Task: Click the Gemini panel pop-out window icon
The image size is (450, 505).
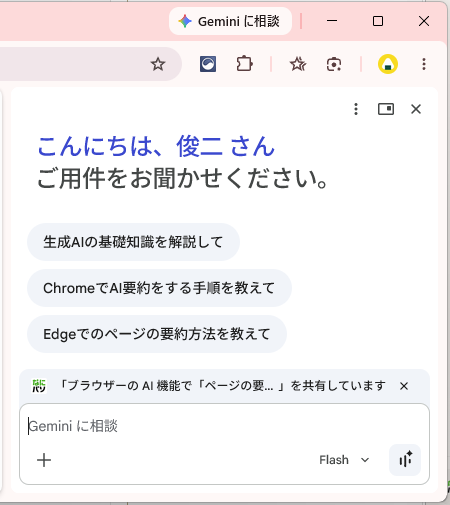Action: pos(386,109)
